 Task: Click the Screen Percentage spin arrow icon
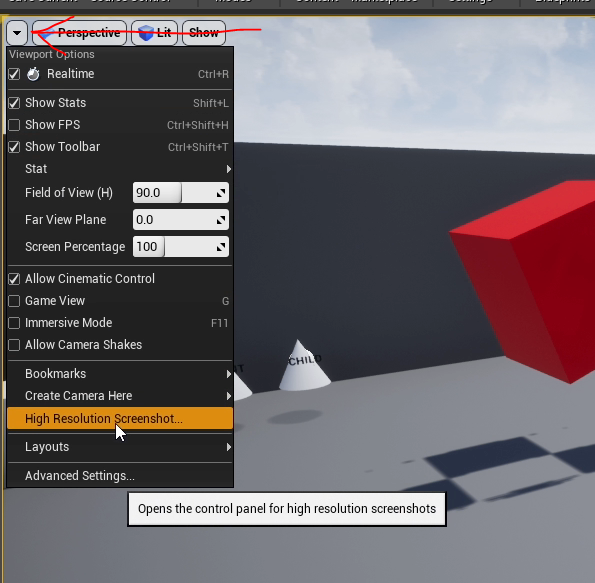pos(221,247)
